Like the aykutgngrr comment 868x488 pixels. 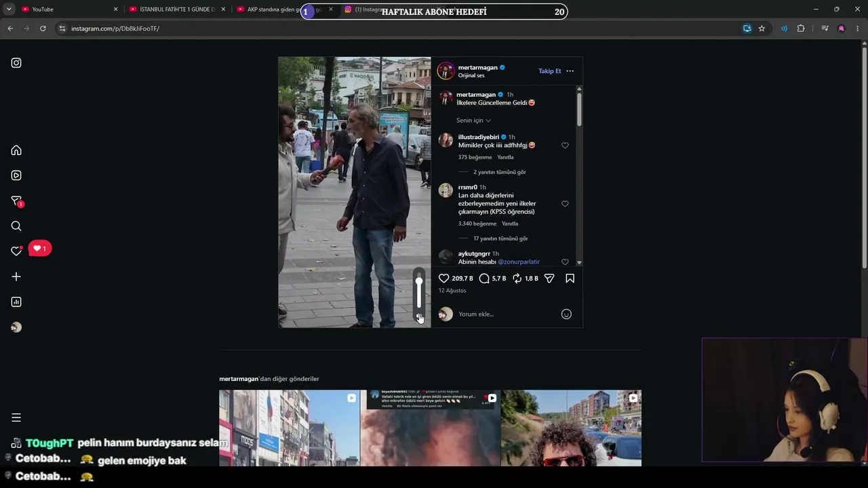point(565,262)
